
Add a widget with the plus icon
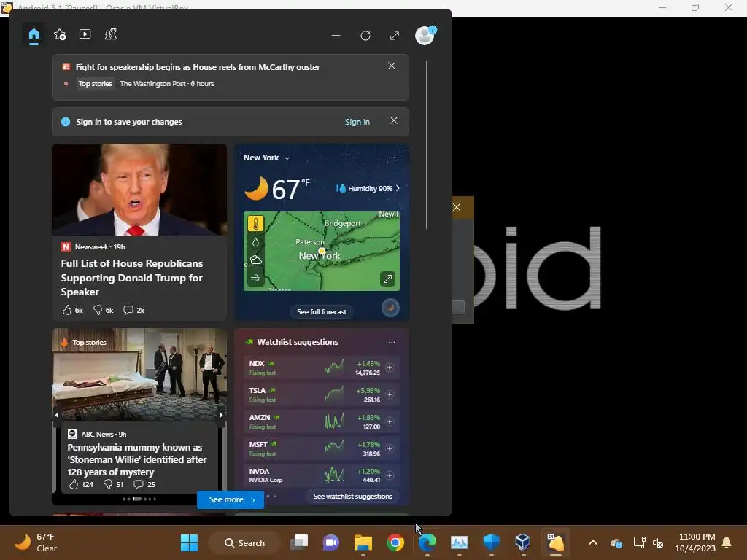click(336, 36)
